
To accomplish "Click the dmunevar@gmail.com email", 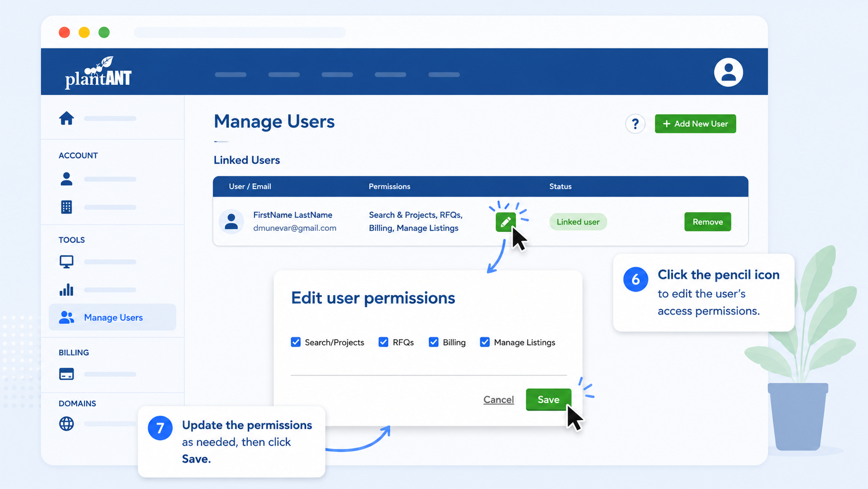I will click(295, 228).
